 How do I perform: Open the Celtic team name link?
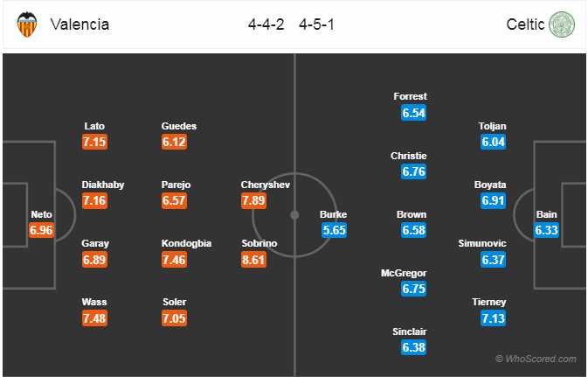click(525, 24)
